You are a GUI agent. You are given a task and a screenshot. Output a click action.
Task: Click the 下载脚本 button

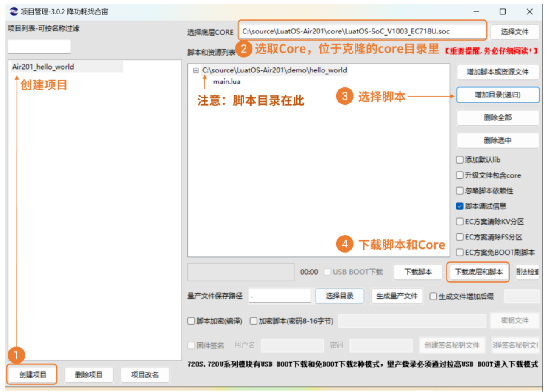[418, 272]
